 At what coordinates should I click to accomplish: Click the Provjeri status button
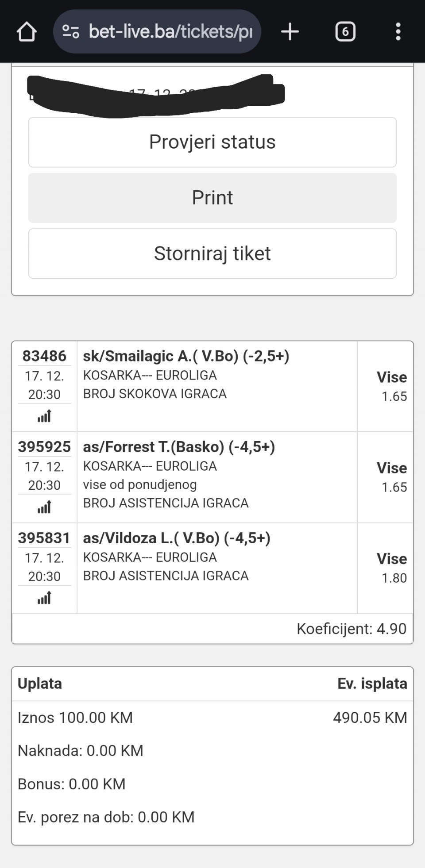(212, 142)
